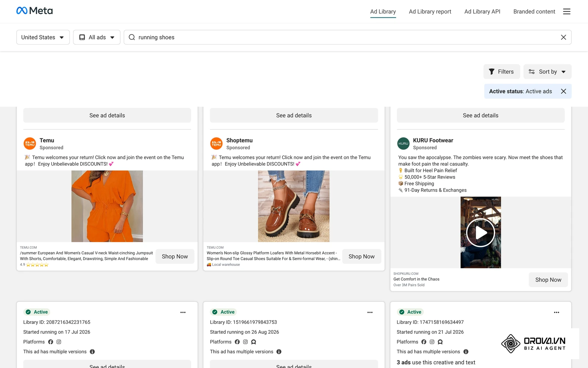The width and height of the screenshot is (588, 368).
Task: Click the Active status badge on ad 1519661979843753
Action: [x=223, y=312]
